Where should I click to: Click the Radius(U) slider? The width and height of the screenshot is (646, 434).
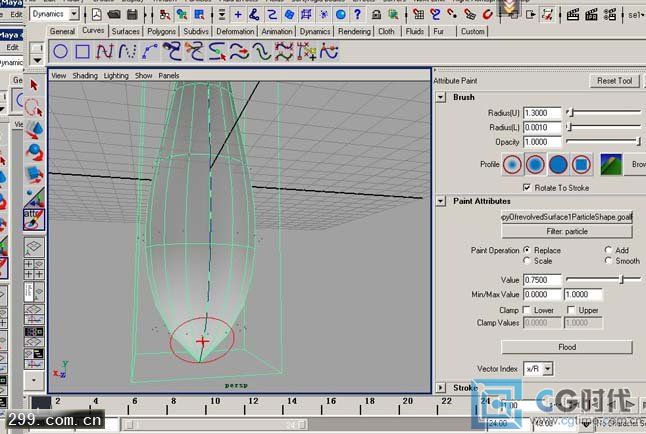tap(604, 112)
